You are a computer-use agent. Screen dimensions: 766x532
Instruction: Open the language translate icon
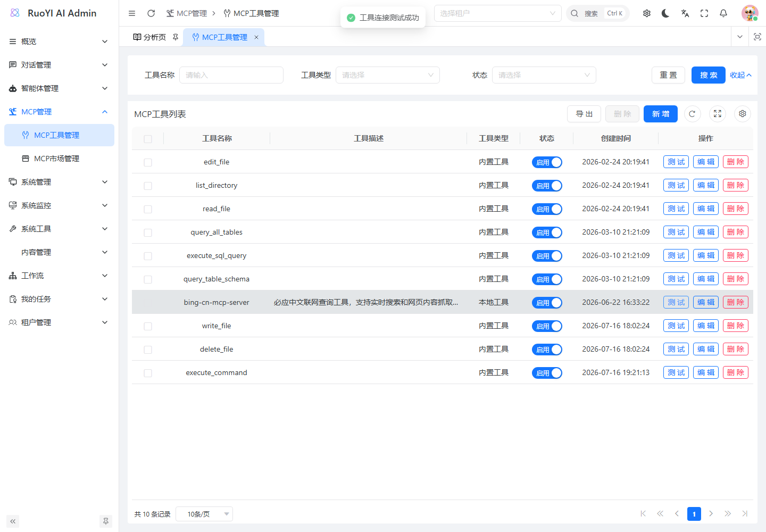(685, 13)
